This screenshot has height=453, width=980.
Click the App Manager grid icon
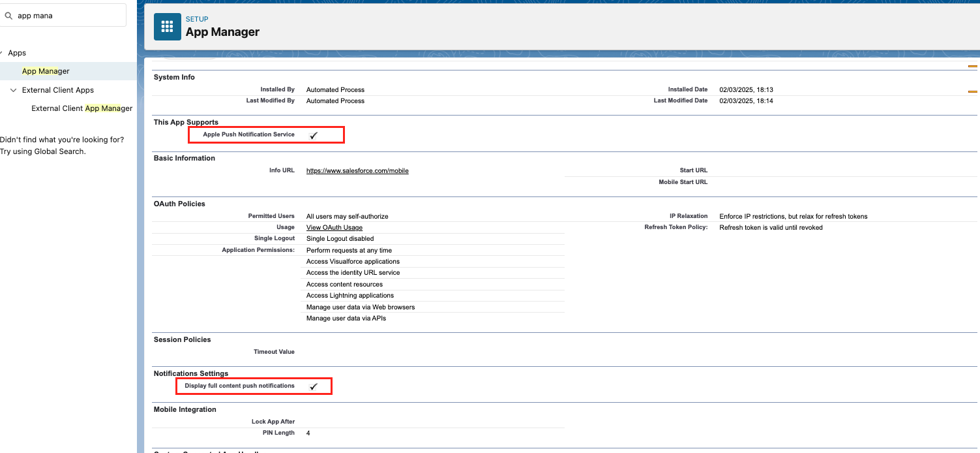168,27
